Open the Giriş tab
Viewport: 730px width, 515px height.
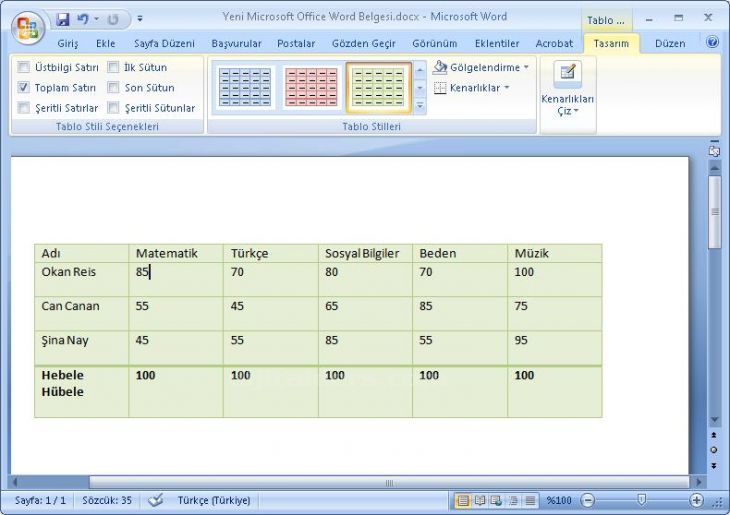point(68,43)
